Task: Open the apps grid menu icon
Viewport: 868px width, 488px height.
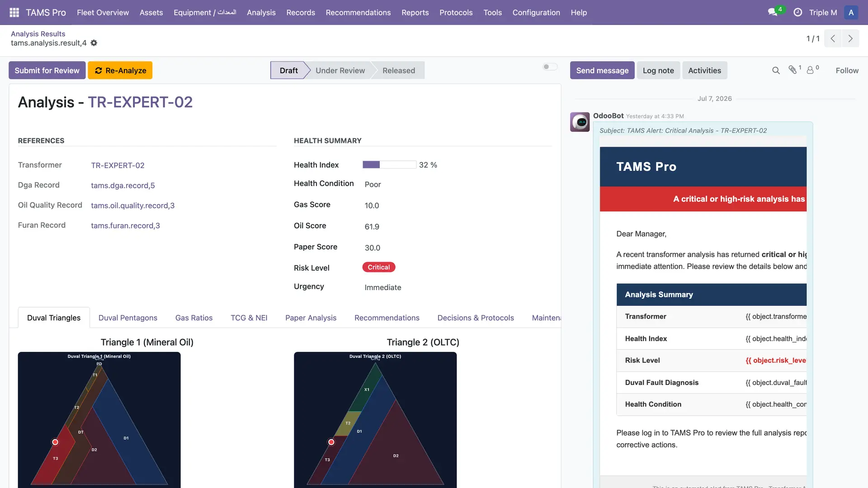Action: click(14, 13)
